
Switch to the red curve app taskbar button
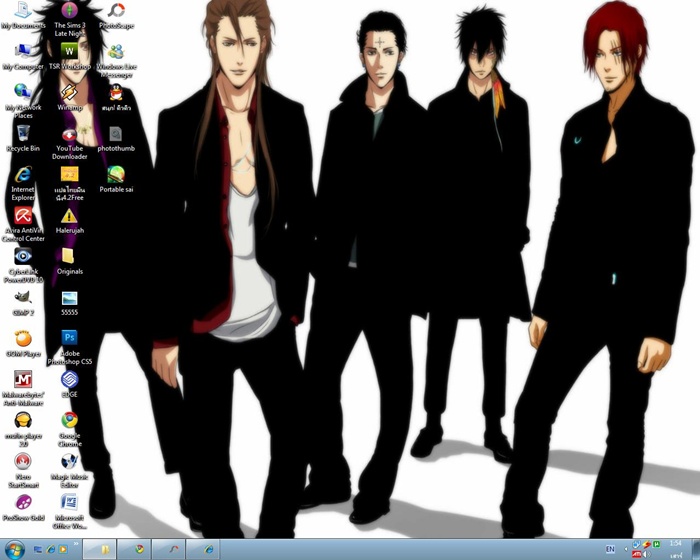tap(169, 550)
